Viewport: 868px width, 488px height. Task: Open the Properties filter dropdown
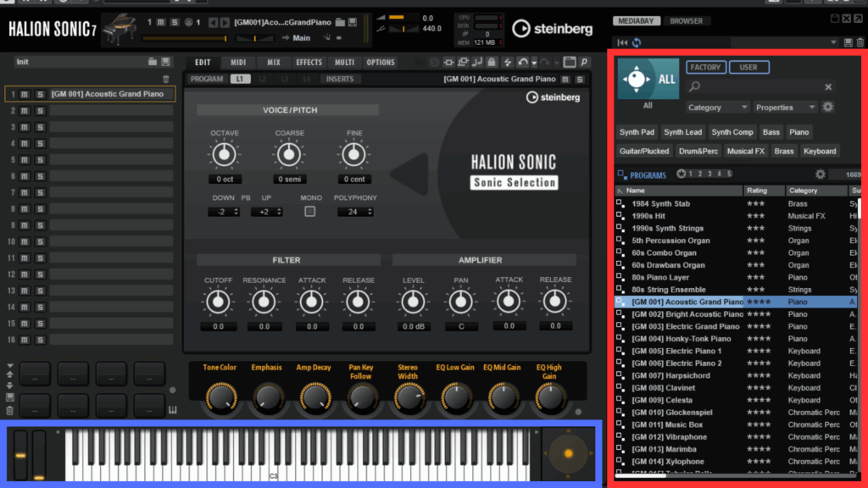tap(785, 108)
